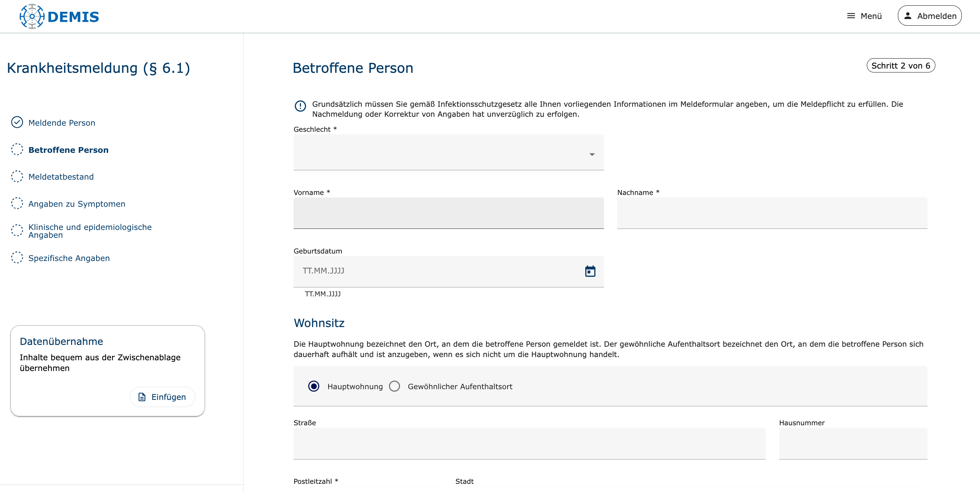Click the dashed circle beside Spezifische Angaben
Screen dimensions: 980x492
(17, 258)
